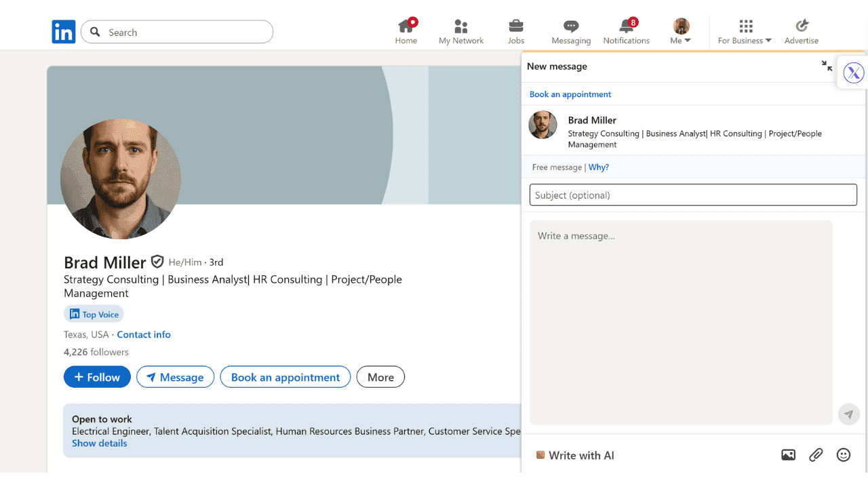Minimize the New message window

(x=827, y=66)
